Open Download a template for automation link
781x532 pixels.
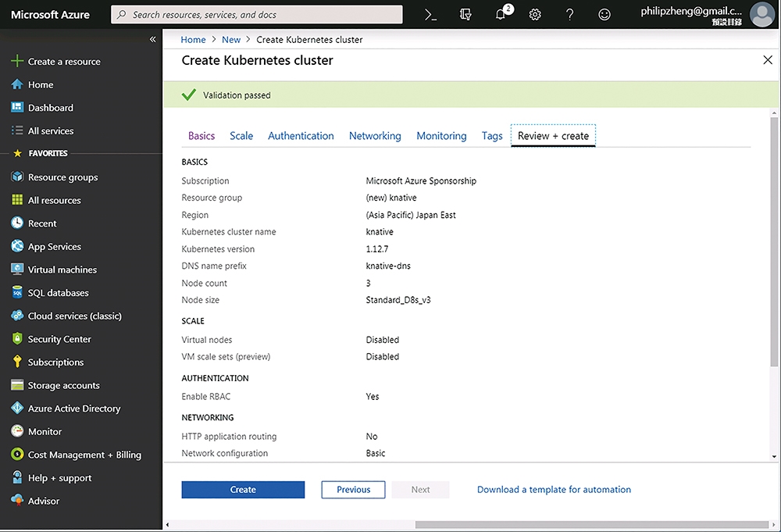click(x=554, y=489)
